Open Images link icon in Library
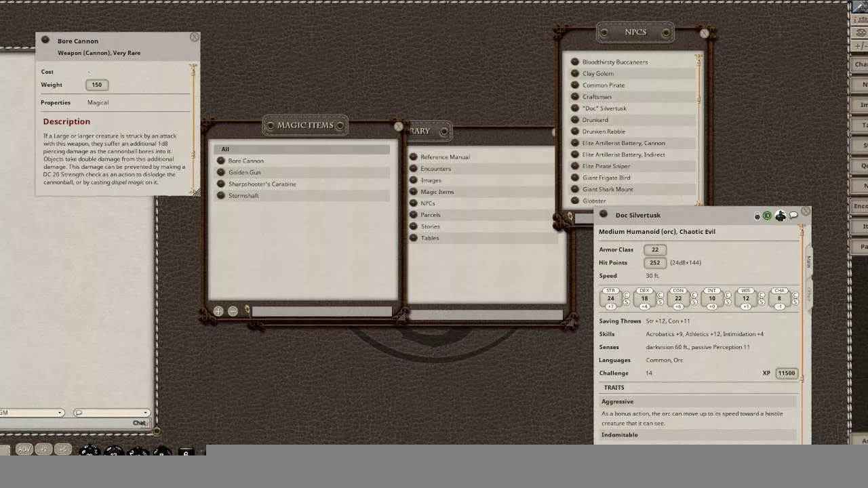This screenshot has width=868, height=488. (413, 180)
